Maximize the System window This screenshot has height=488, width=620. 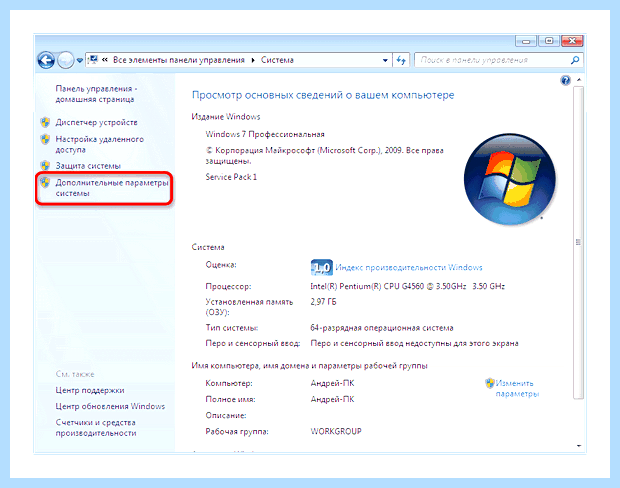(549, 41)
